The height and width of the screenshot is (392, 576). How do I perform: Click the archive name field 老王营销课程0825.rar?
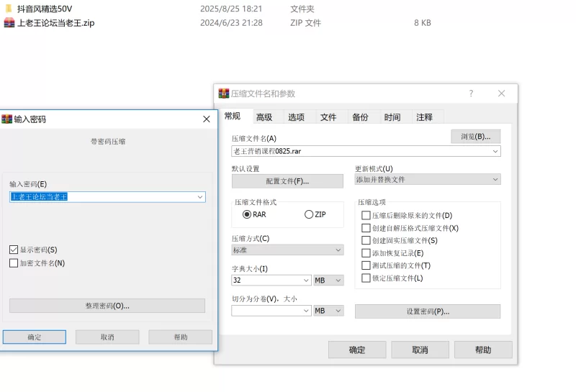366,151
